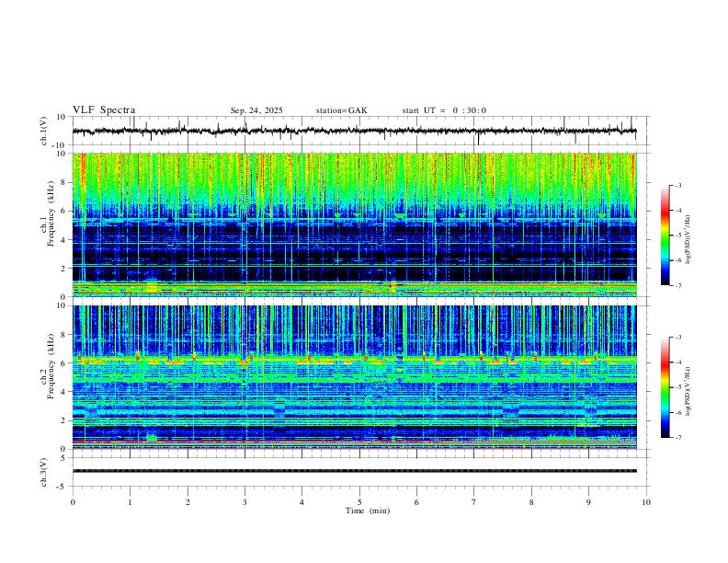Select the ch.1 "Frequency (kHz)" axis label
728x563 pixels.
51,213
